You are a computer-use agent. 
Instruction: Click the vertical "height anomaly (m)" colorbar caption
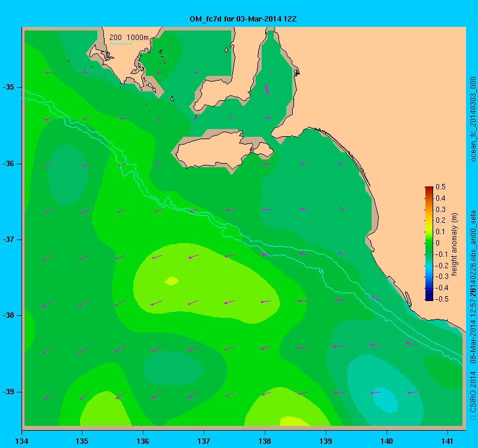click(455, 244)
